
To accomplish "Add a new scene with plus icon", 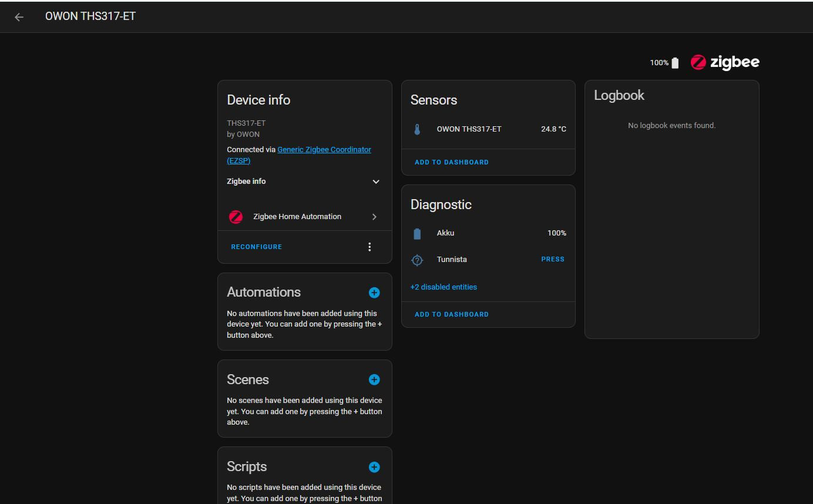I will pyautogui.click(x=374, y=379).
